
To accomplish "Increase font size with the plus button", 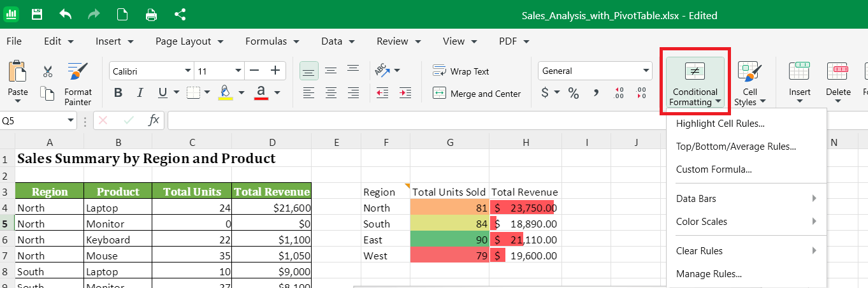I will [x=275, y=71].
